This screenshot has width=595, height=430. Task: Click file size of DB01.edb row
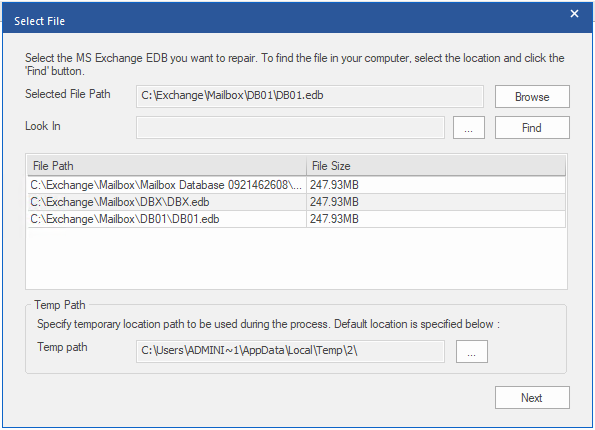click(334, 219)
